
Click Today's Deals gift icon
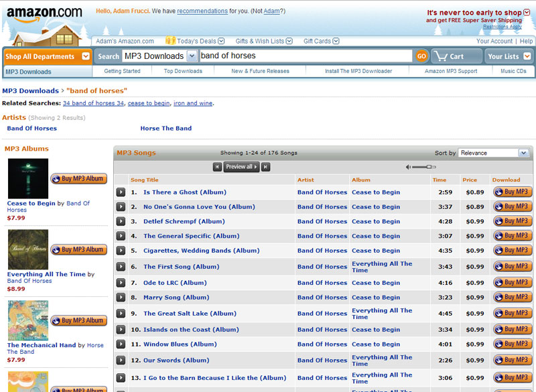170,41
